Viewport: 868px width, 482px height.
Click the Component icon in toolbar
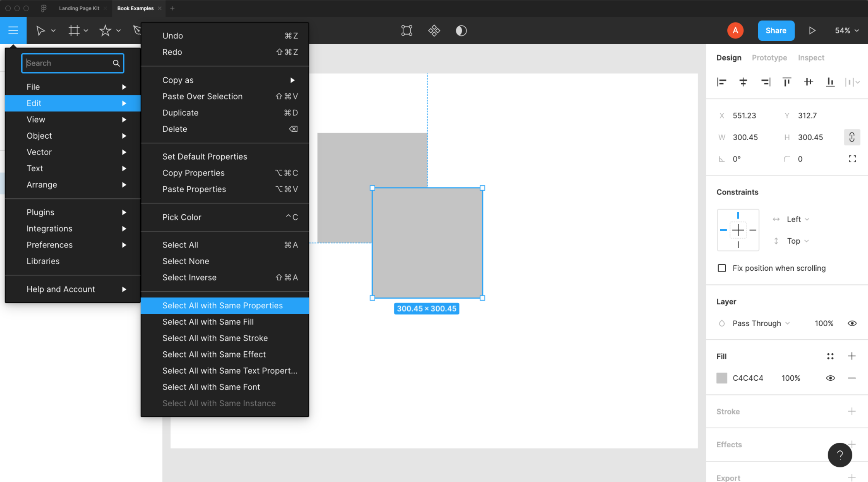coord(434,30)
